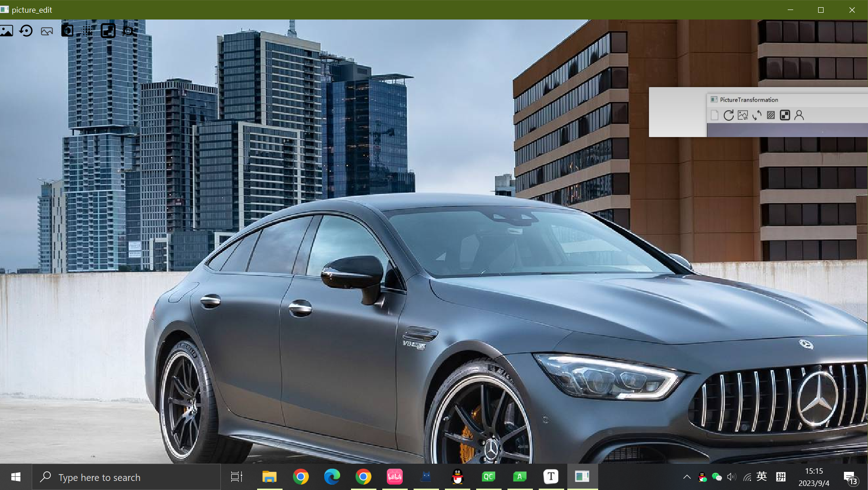Toggle the 拼 IME mode indicator
Viewport: 868px width, 490px height.
(x=781, y=476)
